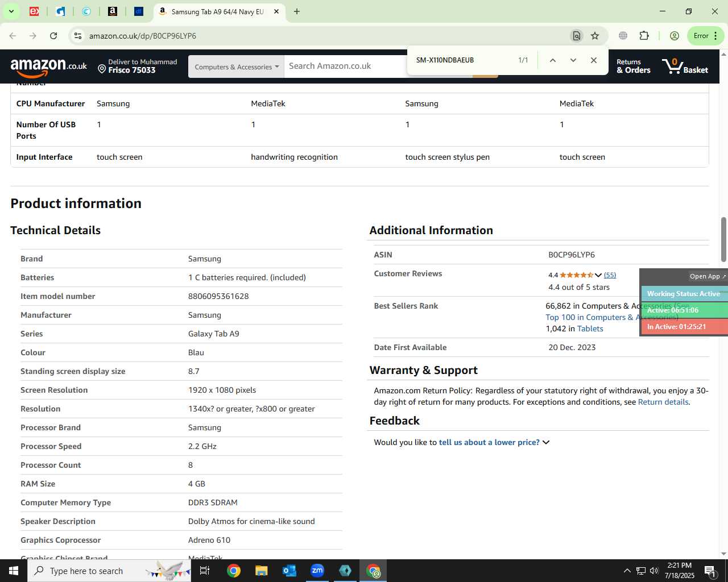The image size is (728, 582).
Task: Open the Basket cart icon
Action: click(x=685, y=66)
